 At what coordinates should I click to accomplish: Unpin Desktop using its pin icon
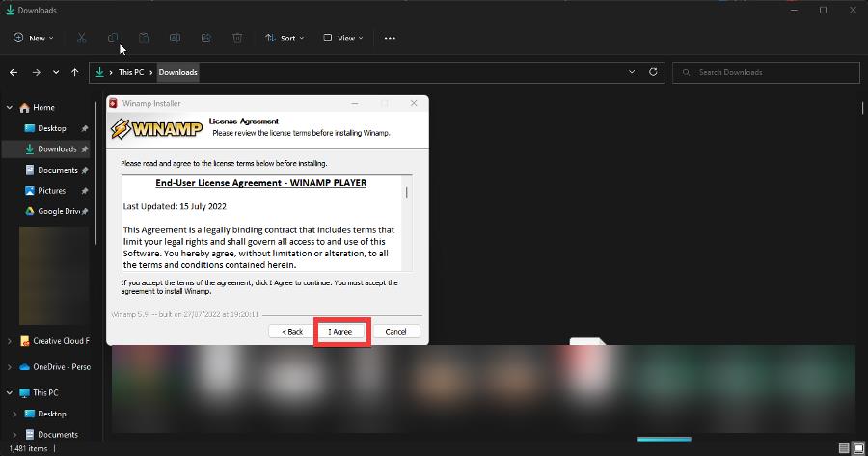click(x=85, y=128)
